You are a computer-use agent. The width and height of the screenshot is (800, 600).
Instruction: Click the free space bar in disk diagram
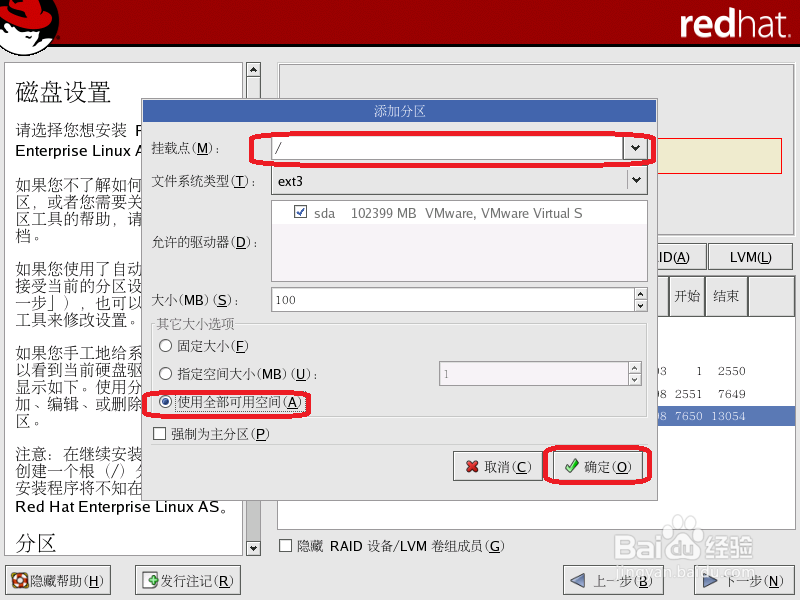719,156
